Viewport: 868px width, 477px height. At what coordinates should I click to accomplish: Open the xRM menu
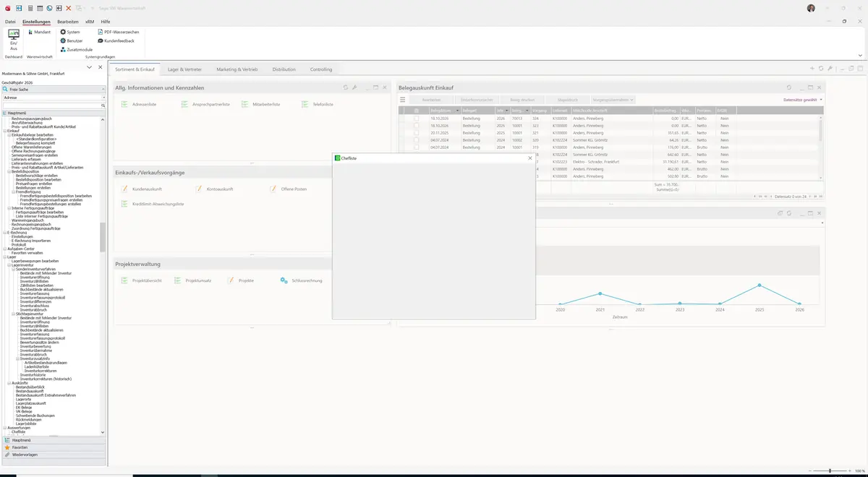[x=90, y=22]
